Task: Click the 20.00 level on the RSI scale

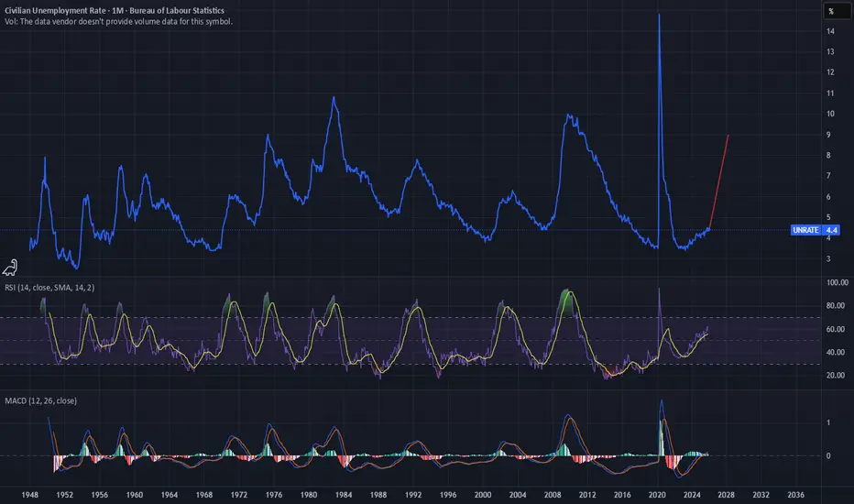Action: [x=834, y=376]
